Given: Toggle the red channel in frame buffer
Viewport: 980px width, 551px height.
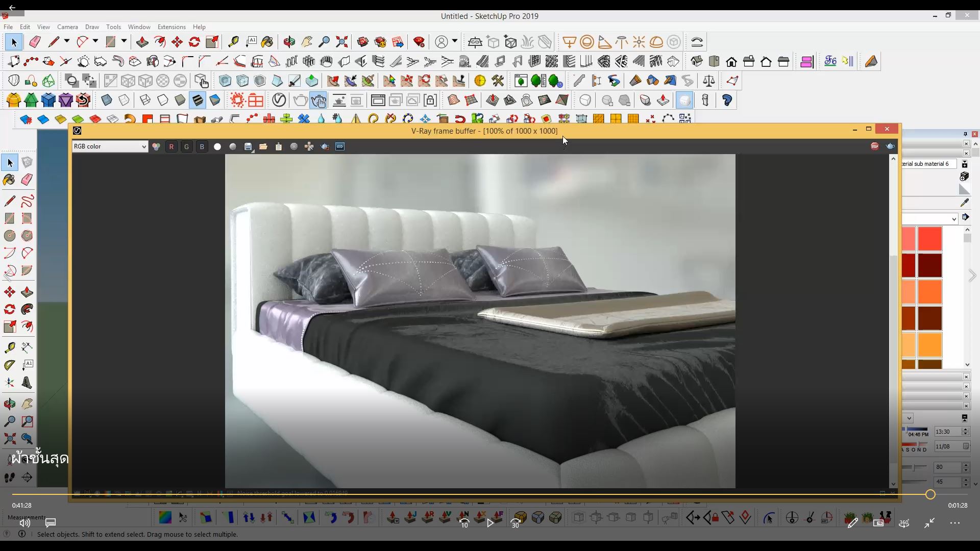Looking at the screenshot, I should pyautogui.click(x=171, y=146).
